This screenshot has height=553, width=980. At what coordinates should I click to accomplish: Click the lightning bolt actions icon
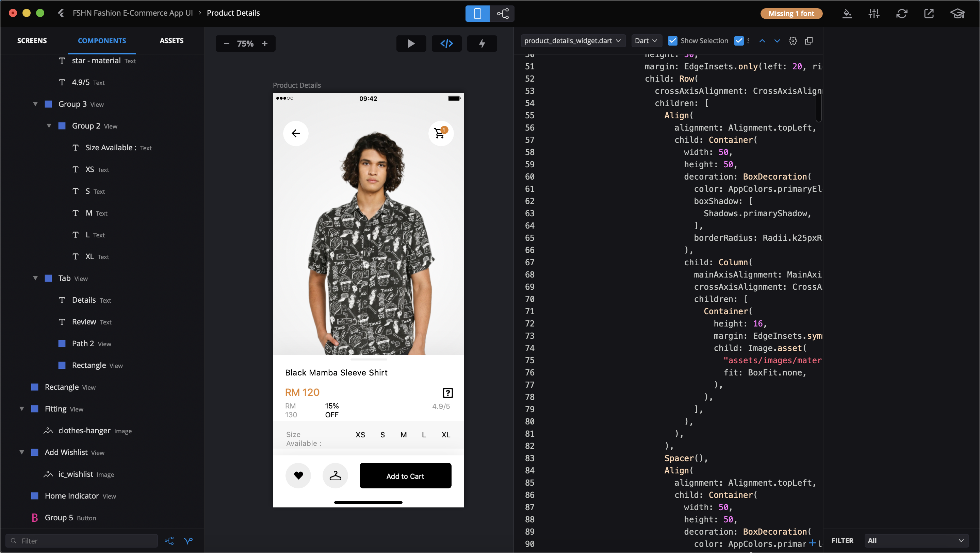(481, 43)
